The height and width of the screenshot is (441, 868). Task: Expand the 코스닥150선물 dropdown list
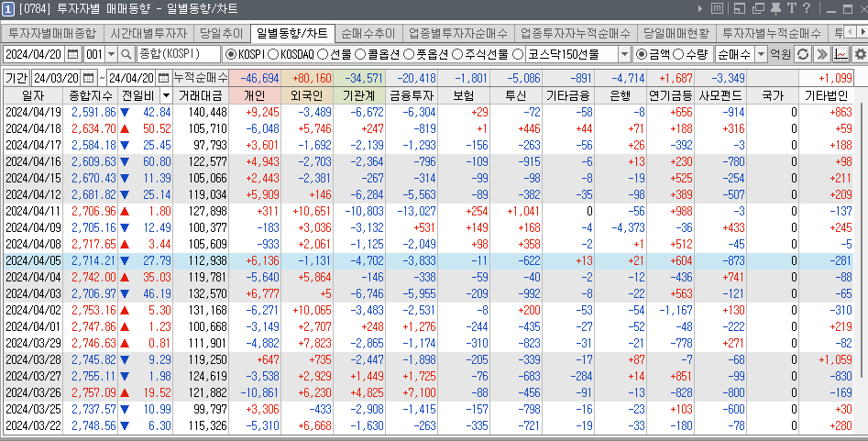click(624, 54)
